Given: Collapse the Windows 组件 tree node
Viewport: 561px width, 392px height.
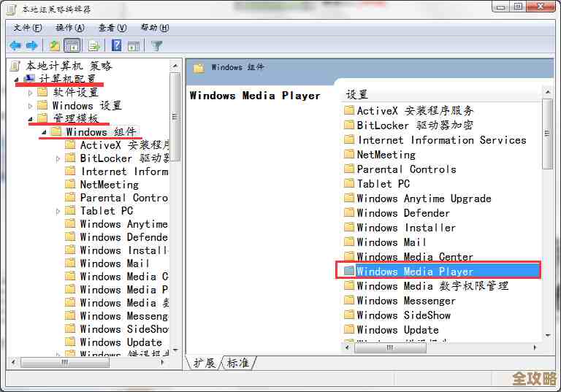Looking at the screenshot, I should coord(44,132).
